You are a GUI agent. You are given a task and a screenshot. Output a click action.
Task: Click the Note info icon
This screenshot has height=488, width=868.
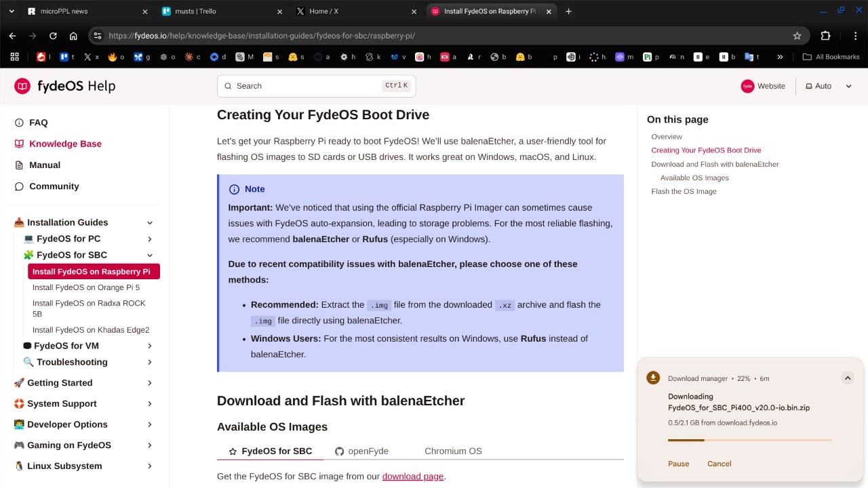click(x=234, y=189)
